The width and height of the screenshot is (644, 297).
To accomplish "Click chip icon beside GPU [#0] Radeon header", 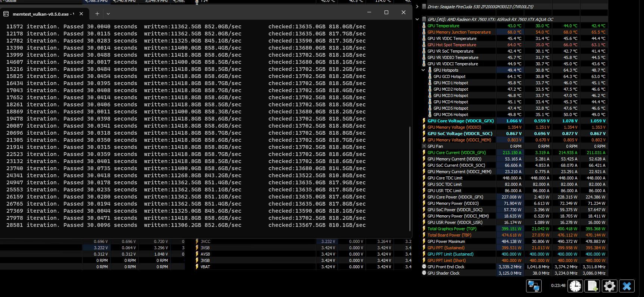I will (x=424, y=19).
